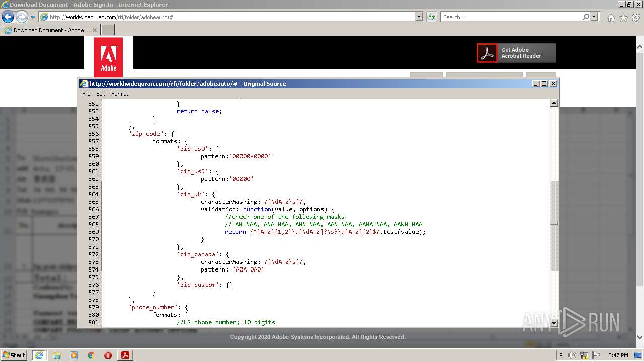644x362 pixels.
Task: Open the search provider dropdown arrow
Action: (594, 17)
